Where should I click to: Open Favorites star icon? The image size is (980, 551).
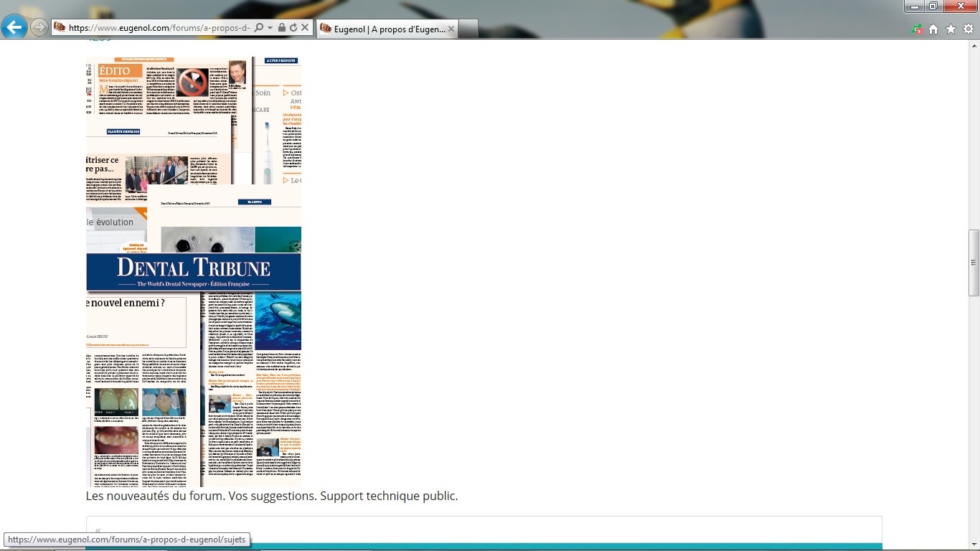pos(951,29)
